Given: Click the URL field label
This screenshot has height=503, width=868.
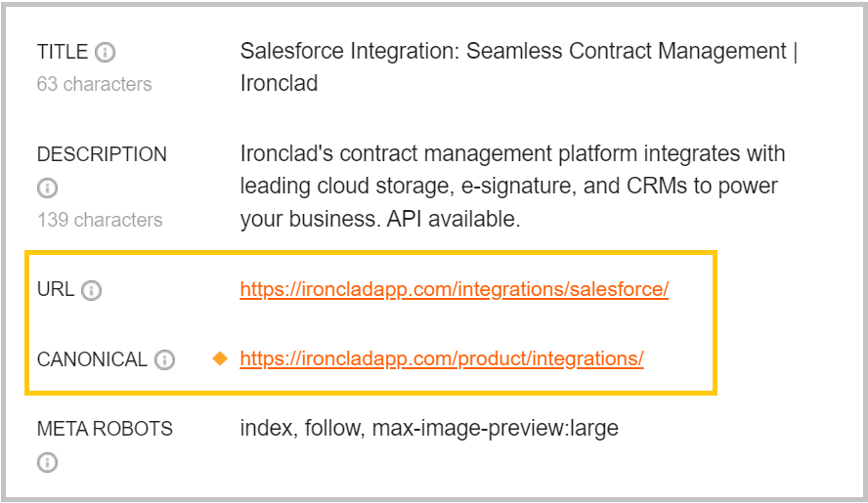Looking at the screenshot, I should (56, 289).
